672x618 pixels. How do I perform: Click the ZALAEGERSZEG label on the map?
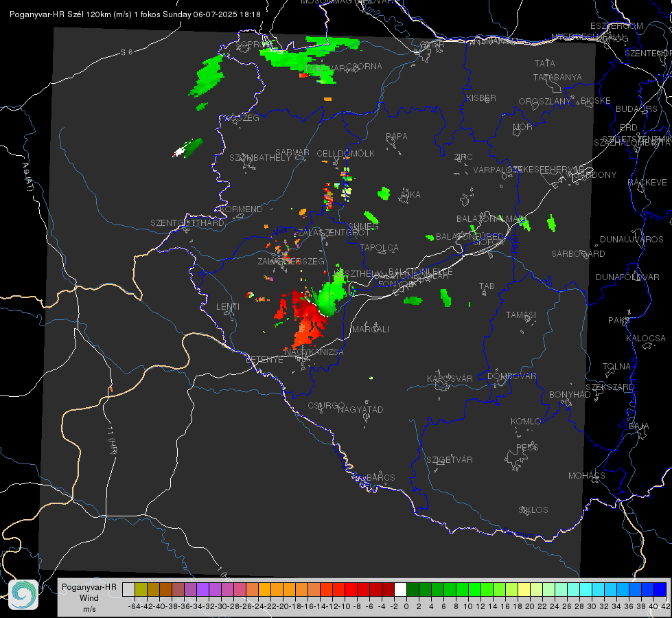pos(291,261)
